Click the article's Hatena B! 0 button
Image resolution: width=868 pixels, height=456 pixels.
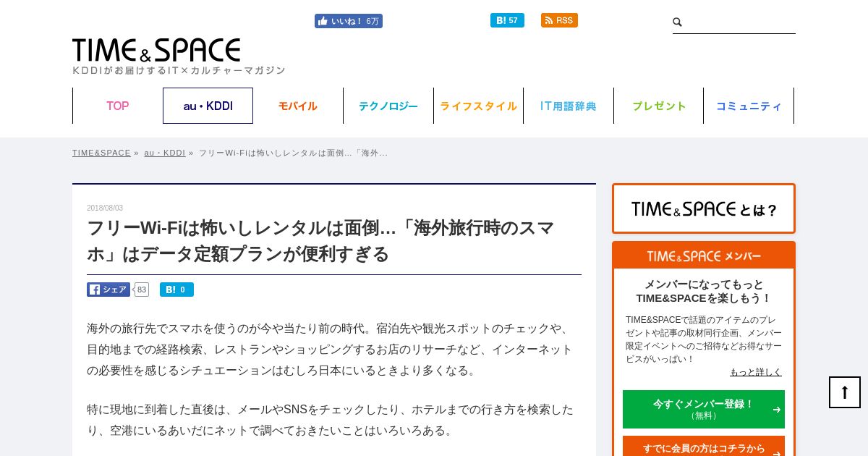click(x=176, y=290)
